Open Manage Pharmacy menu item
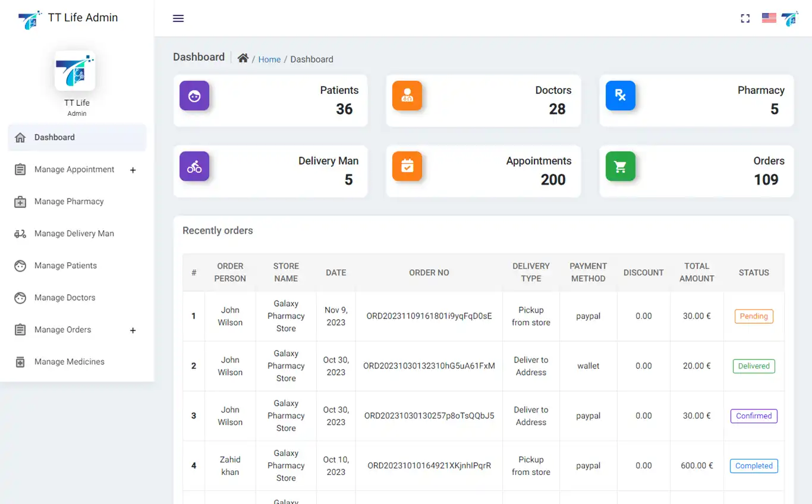This screenshot has width=812, height=504. point(69,201)
